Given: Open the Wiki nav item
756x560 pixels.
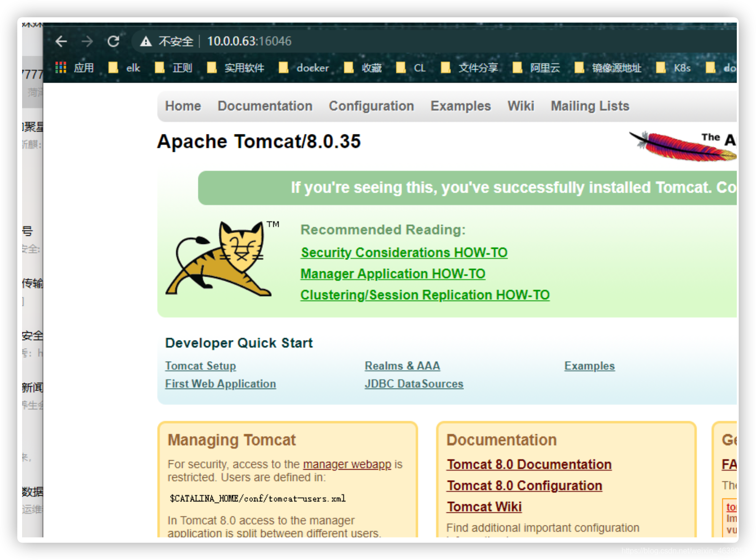Looking at the screenshot, I should 521,106.
